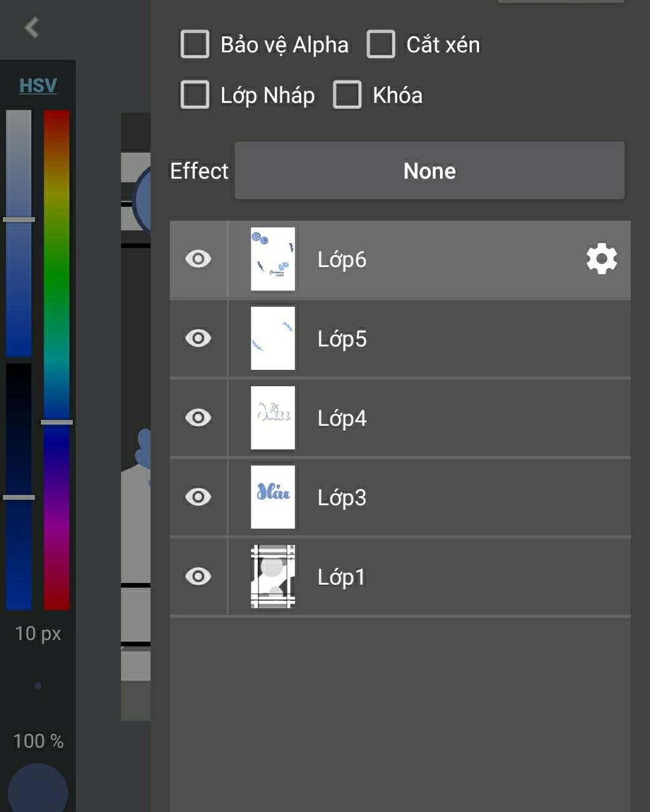Hide the Lớp5 layer eye icon
Image resolution: width=650 pixels, height=812 pixels.
click(198, 338)
